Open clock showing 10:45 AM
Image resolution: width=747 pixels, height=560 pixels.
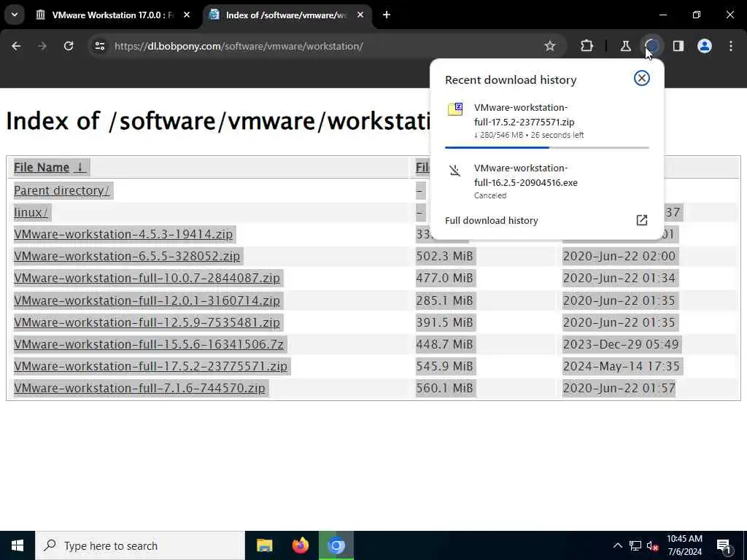pos(684,545)
